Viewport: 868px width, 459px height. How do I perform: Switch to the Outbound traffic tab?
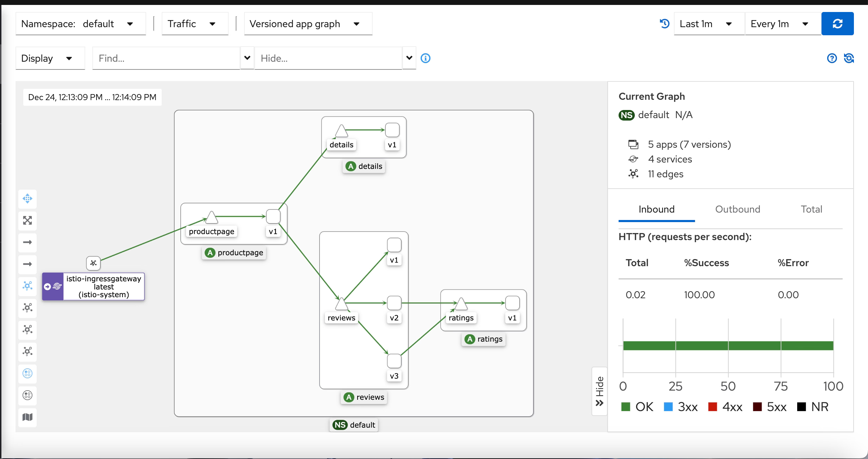point(737,209)
